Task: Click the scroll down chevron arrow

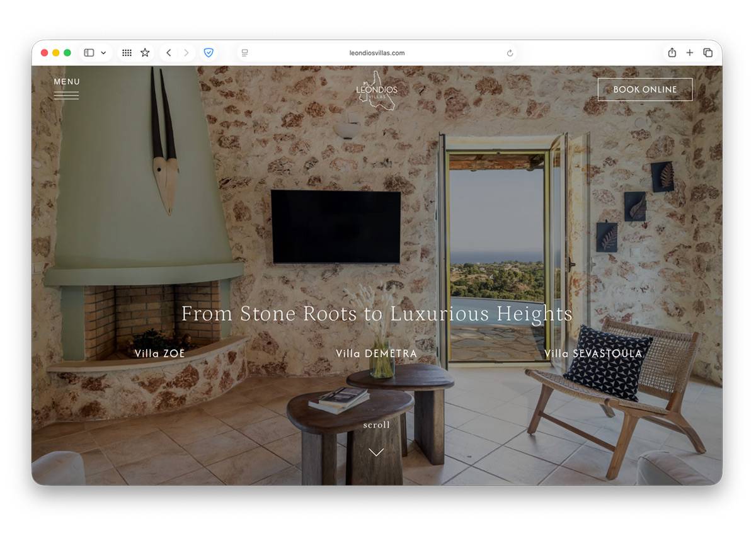Action: coord(376,452)
